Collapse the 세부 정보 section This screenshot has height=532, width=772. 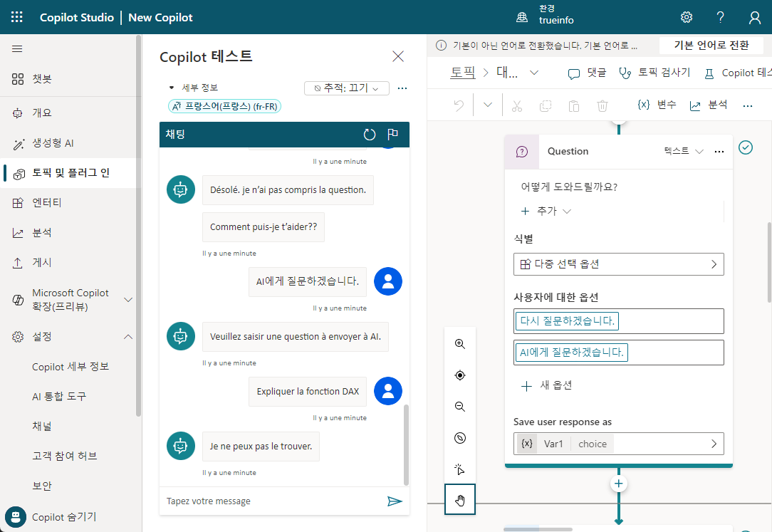point(194,88)
